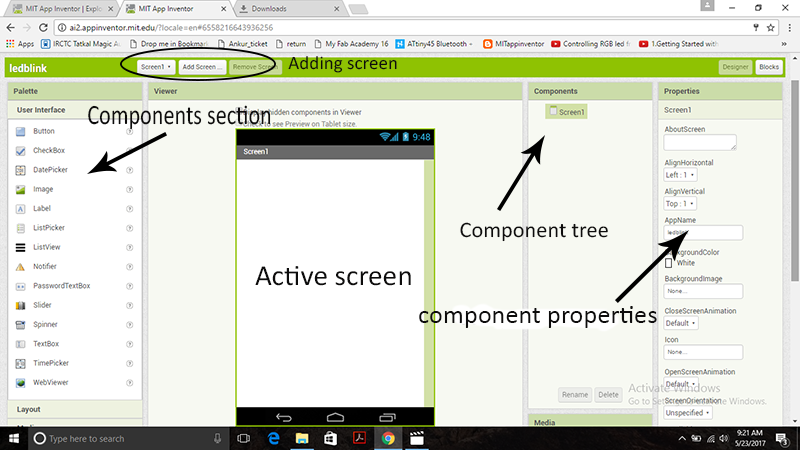Collapse the User Interface palette section

click(75, 110)
